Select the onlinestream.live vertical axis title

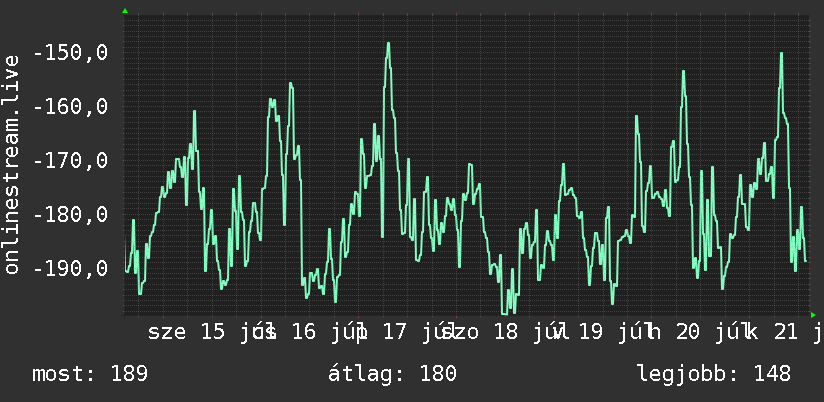pyautogui.click(x=11, y=164)
